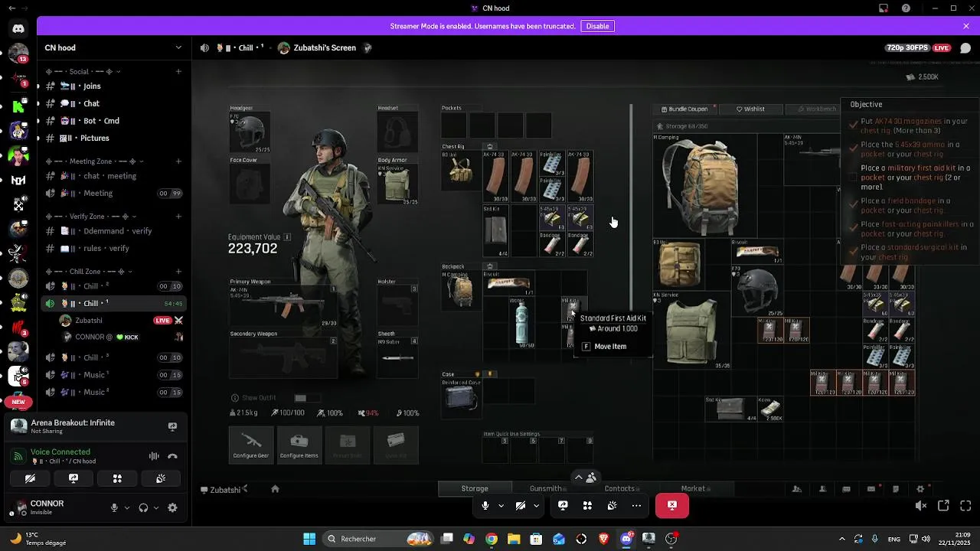The width and height of the screenshot is (980, 551).
Task: Open Discord direct messages home icon
Action: coord(18,29)
